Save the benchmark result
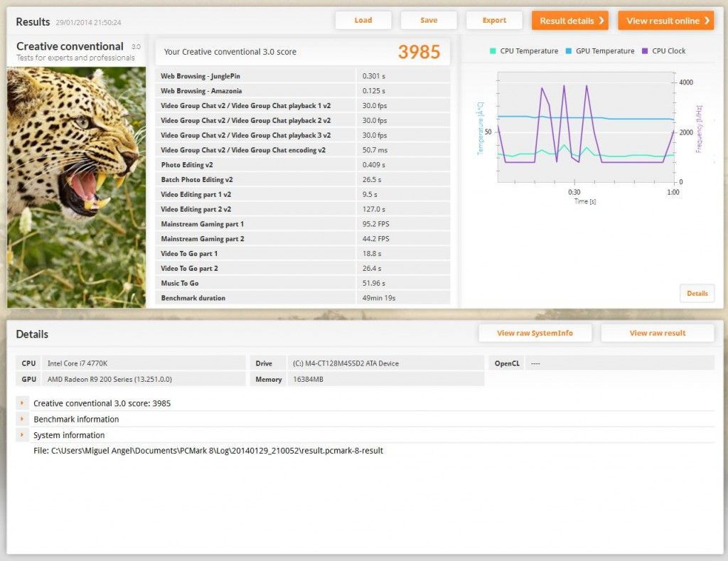This screenshot has width=728, height=561. (429, 21)
